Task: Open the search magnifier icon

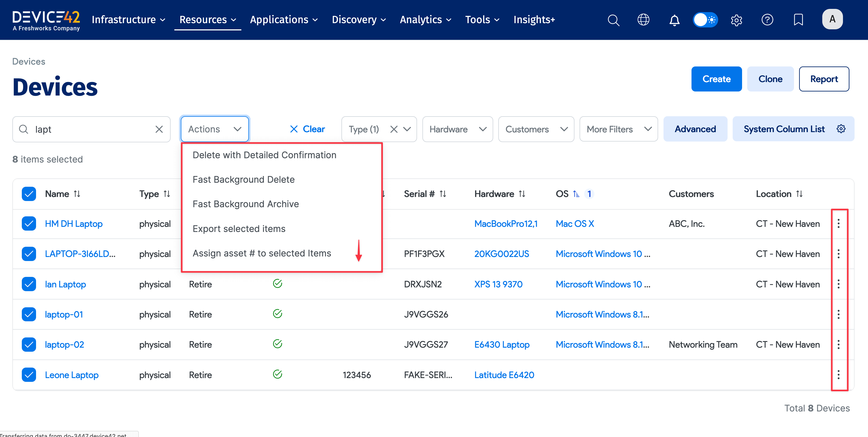Action: click(613, 20)
